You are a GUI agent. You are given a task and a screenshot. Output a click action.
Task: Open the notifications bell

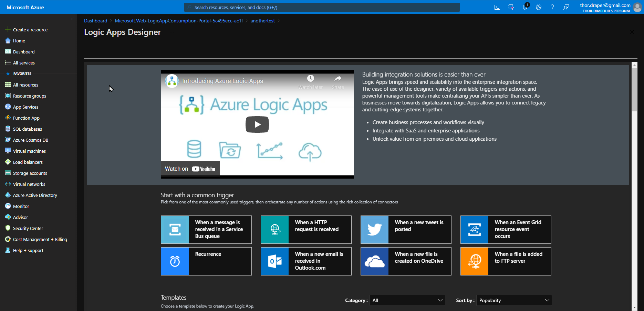tap(525, 7)
